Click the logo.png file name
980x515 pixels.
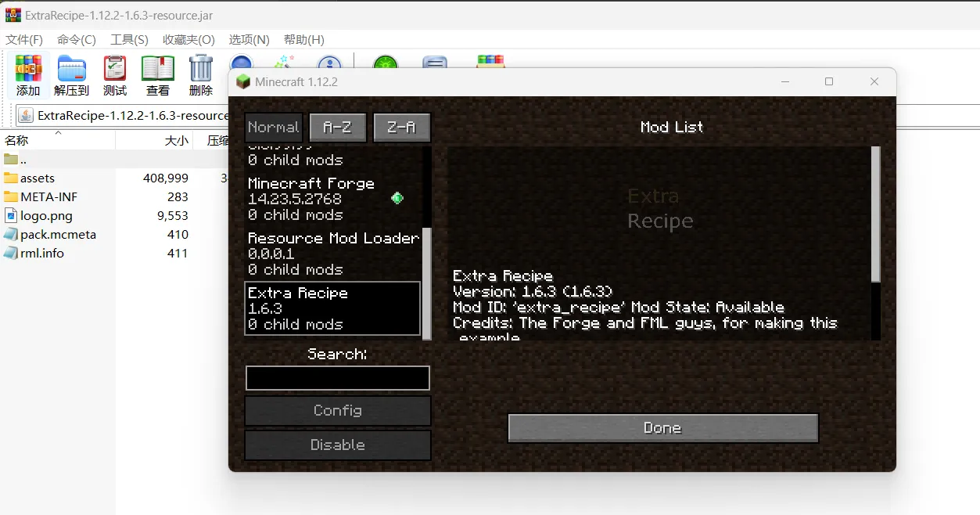(x=47, y=215)
